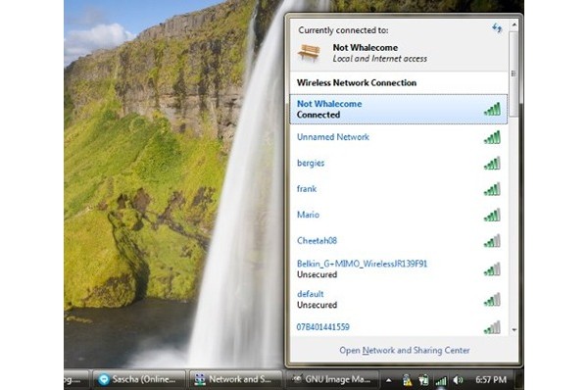Click the wireless signal tray icon
This screenshot has height=390, width=588.
click(441, 381)
